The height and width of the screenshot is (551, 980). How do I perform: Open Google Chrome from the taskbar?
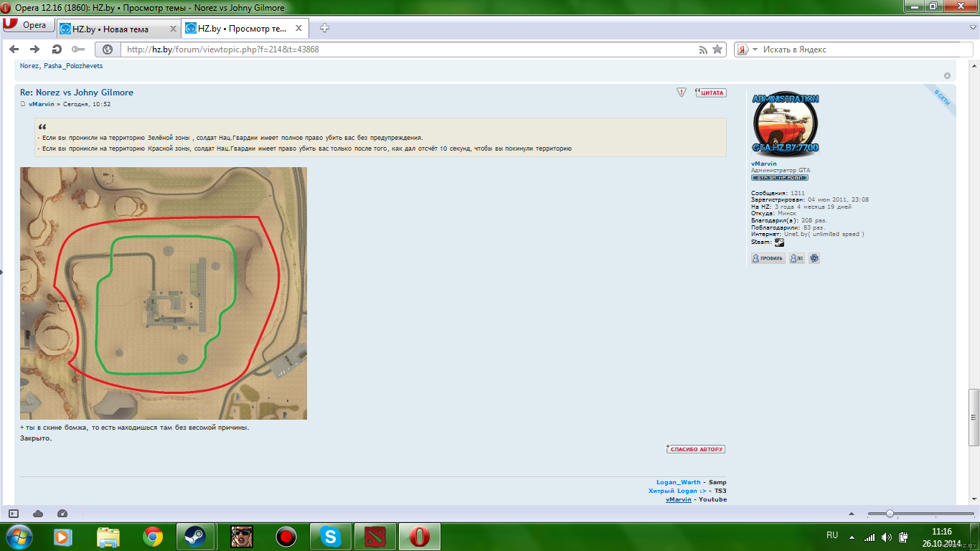coord(152,537)
